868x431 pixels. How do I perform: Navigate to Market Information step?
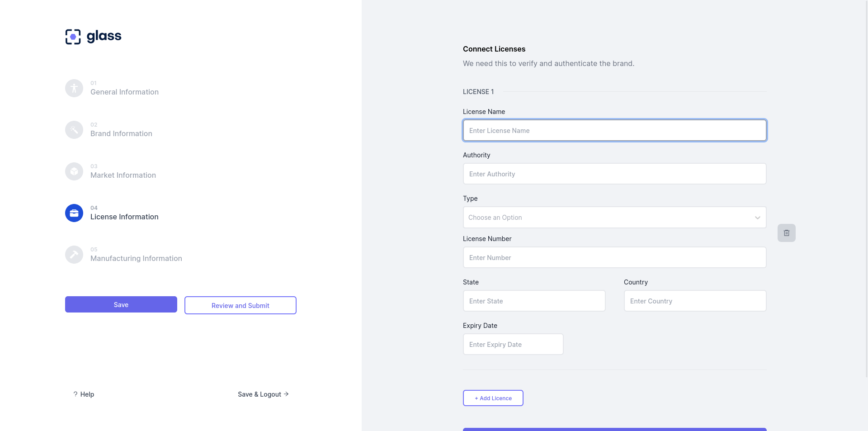click(123, 175)
